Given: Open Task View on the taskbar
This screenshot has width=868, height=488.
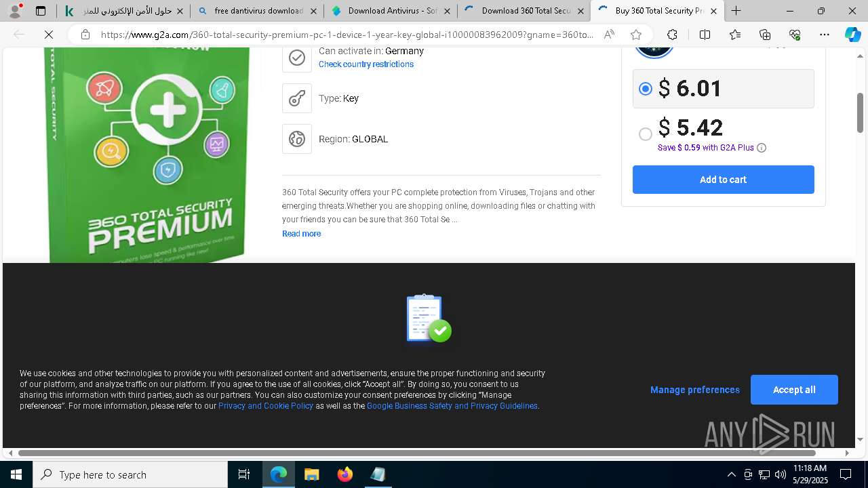Looking at the screenshot, I should pyautogui.click(x=244, y=474).
